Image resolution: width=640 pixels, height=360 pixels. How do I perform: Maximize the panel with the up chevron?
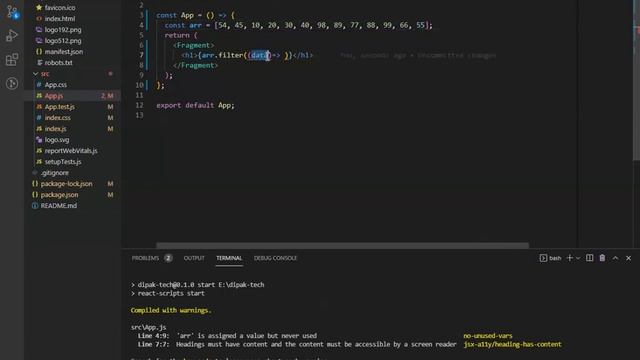(615, 258)
